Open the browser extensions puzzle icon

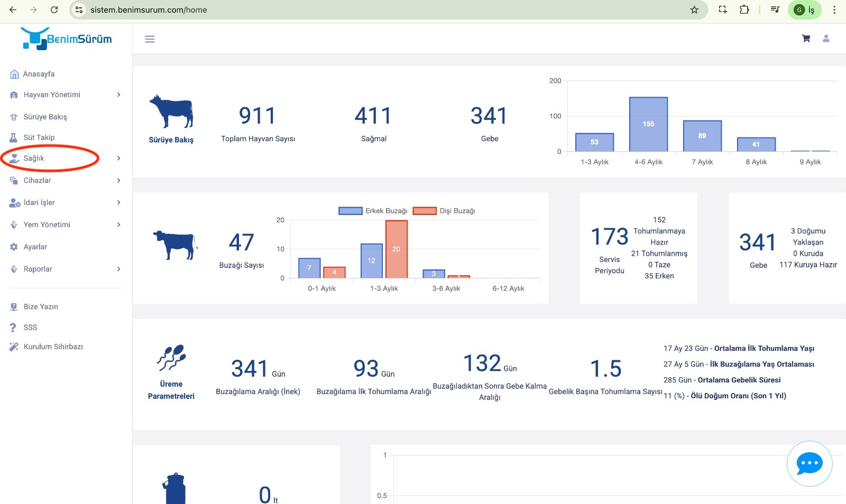pyautogui.click(x=744, y=10)
